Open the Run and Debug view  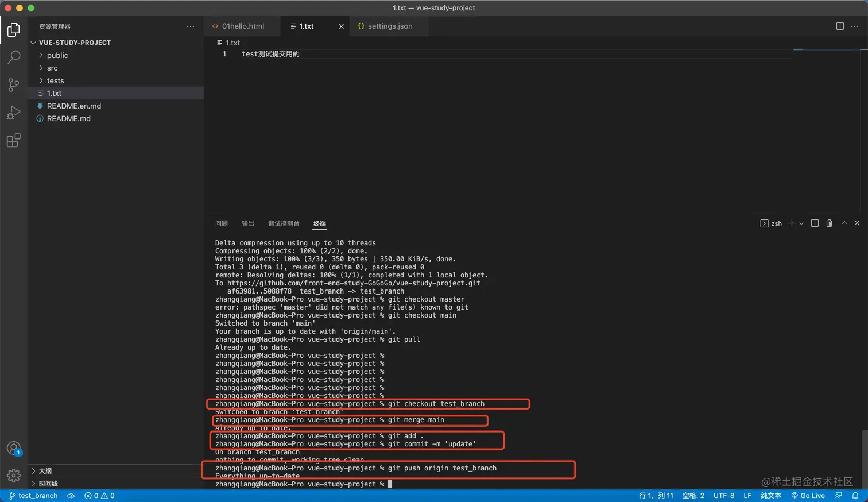tap(14, 113)
